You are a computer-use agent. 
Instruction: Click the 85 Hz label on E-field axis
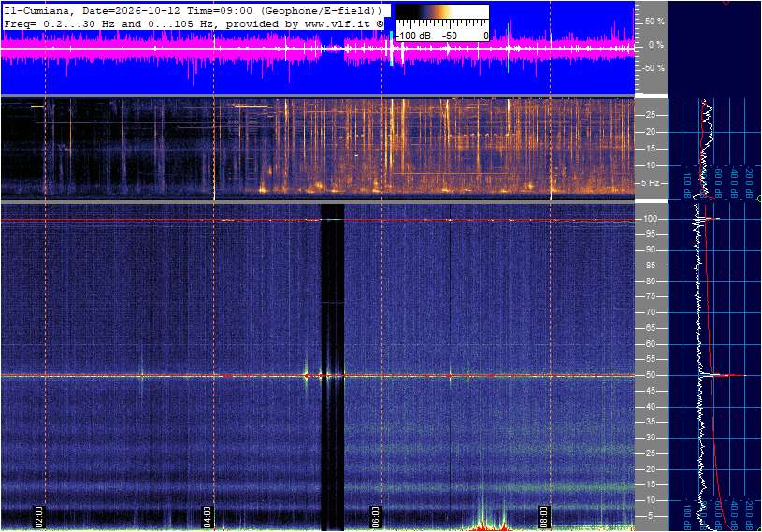coord(650,266)
